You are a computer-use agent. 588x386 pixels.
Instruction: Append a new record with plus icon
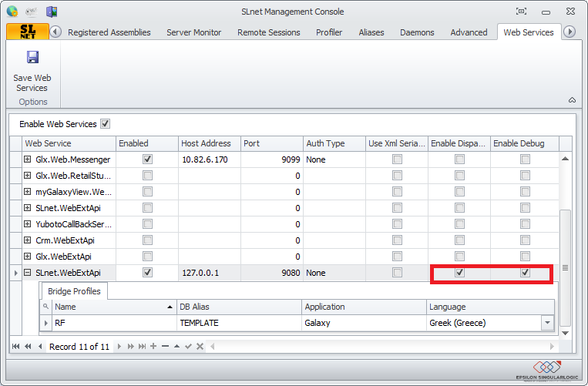pyautogui.click(x=153, y=346)
